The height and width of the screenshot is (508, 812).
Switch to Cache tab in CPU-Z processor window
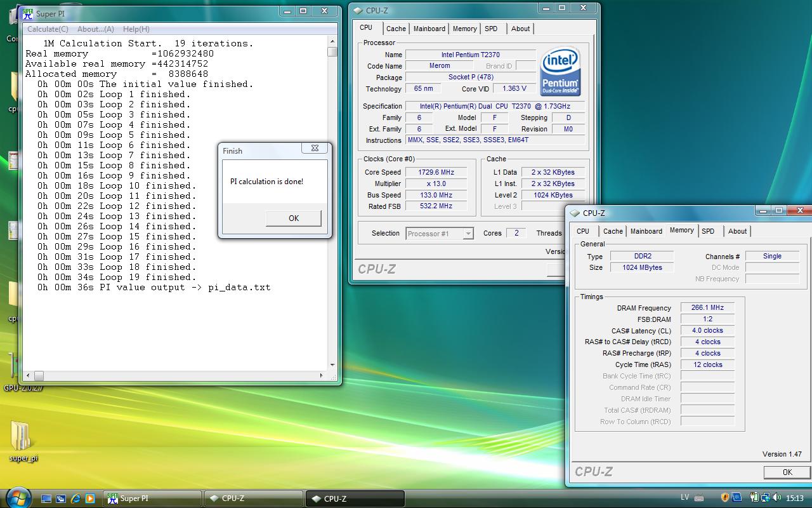pyautogui.click(x=396, y=29)
